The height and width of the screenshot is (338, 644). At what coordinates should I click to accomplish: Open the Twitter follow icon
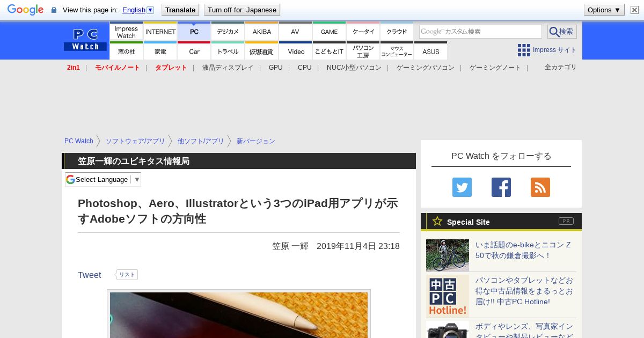pos(462,187)
